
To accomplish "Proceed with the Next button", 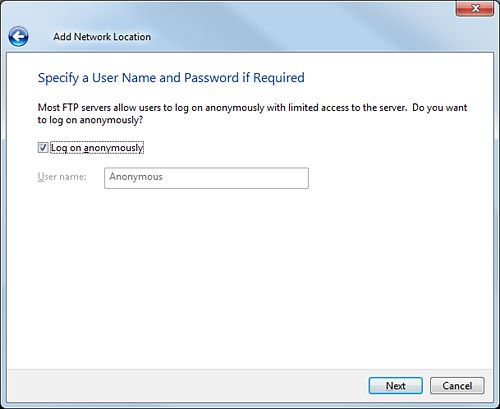I will (x=396, y=386).
